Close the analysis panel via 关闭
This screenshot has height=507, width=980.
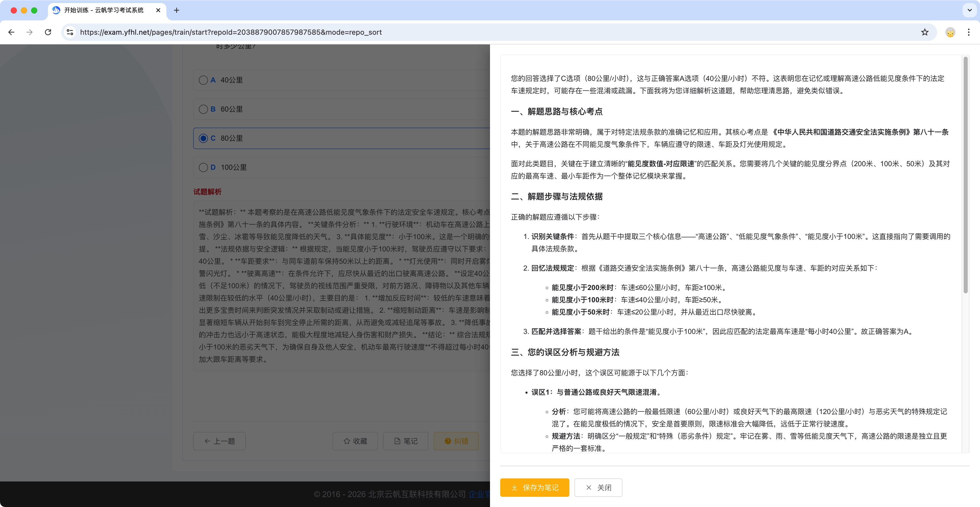[598, 488]
